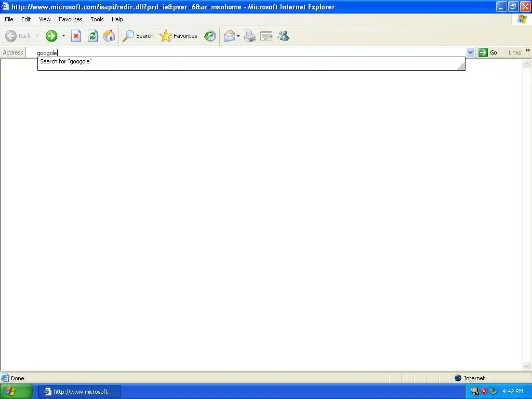Click the green Forward arrow button
Image resolution: width=532 pixels, height=399 pixels.
click(51, 36)
